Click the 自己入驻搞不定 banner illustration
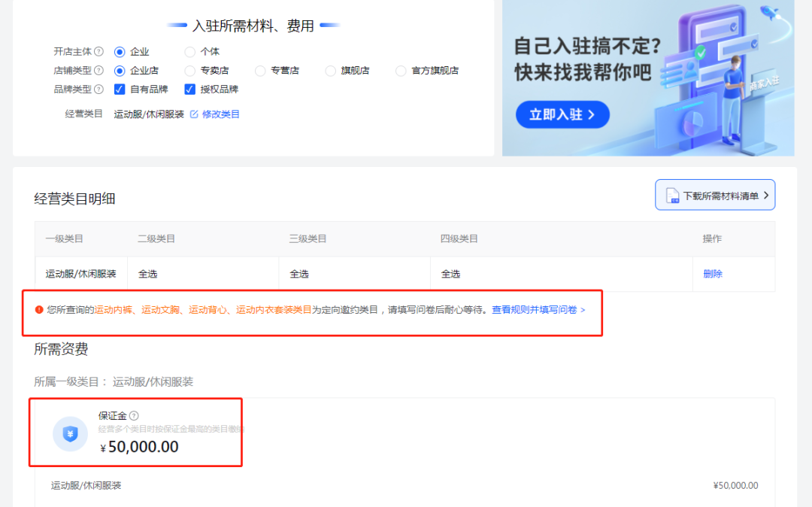The height and width of the screenshot is (507, 812). (648, 77)
